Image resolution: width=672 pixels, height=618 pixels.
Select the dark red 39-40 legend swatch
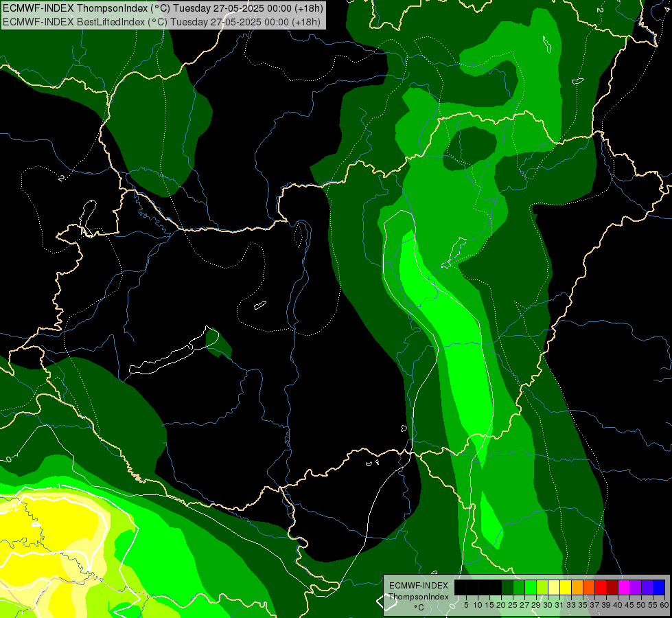[612, 587]
